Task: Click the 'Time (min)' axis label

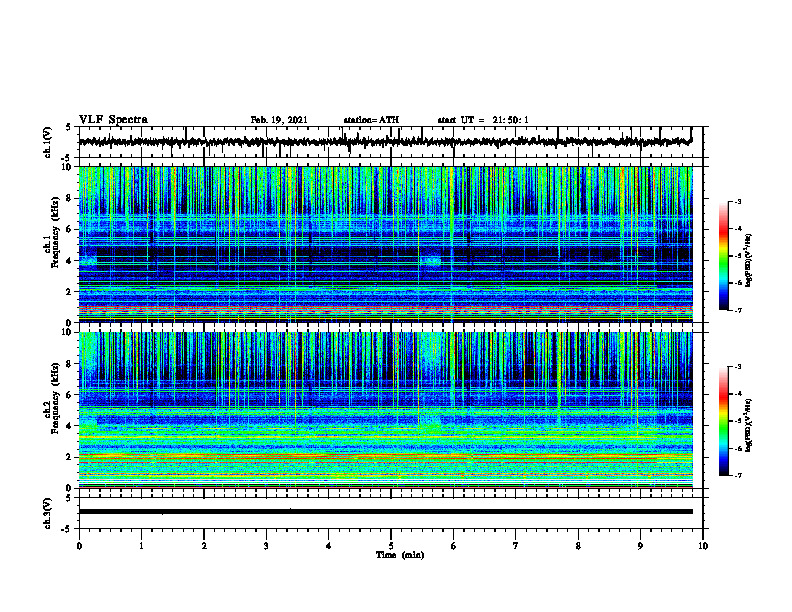Action: click(400, 555)
